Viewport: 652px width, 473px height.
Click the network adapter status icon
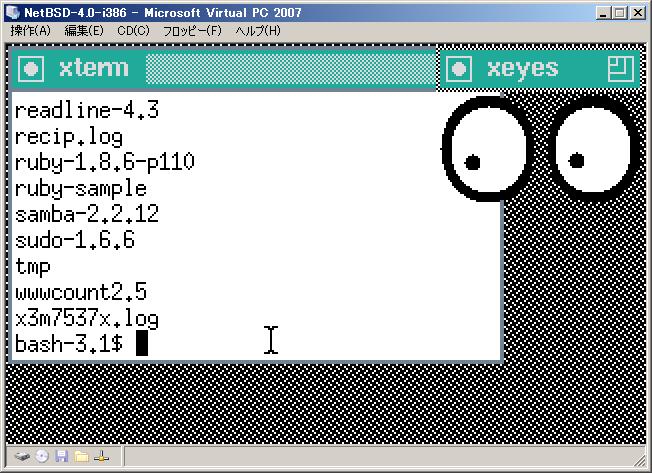point(101,457)
